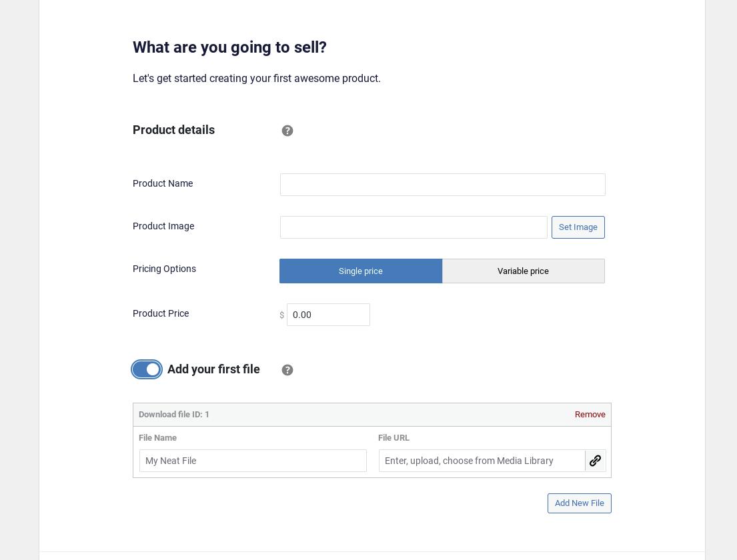
Task: Click the help icon beside Add your first file
Action: 287,370
